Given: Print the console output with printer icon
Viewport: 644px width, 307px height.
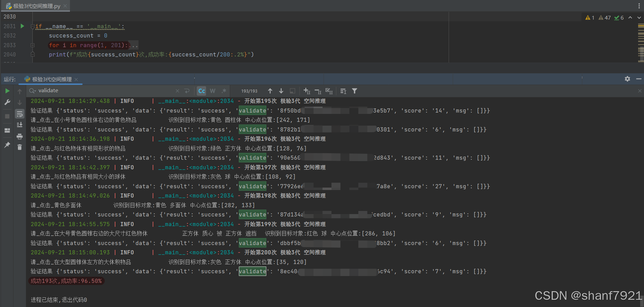Looking at the screenshot, I should (20, 136).
